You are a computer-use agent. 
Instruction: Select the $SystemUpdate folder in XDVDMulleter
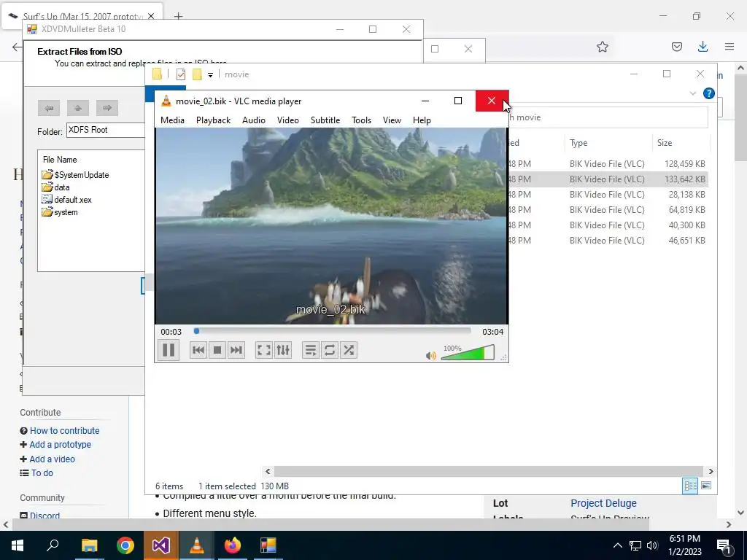click(76, 175)
